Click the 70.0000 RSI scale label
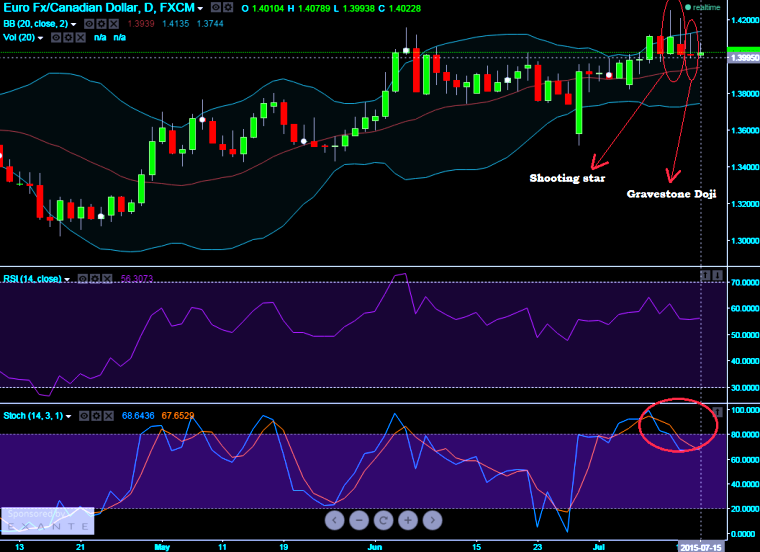 pos(744,283)
